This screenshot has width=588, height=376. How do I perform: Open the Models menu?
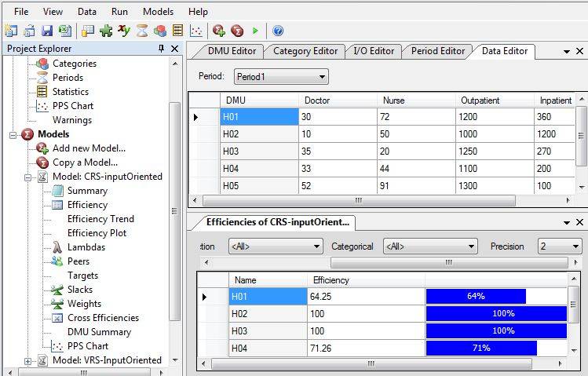pyautogui.click(x=158, y=12)
